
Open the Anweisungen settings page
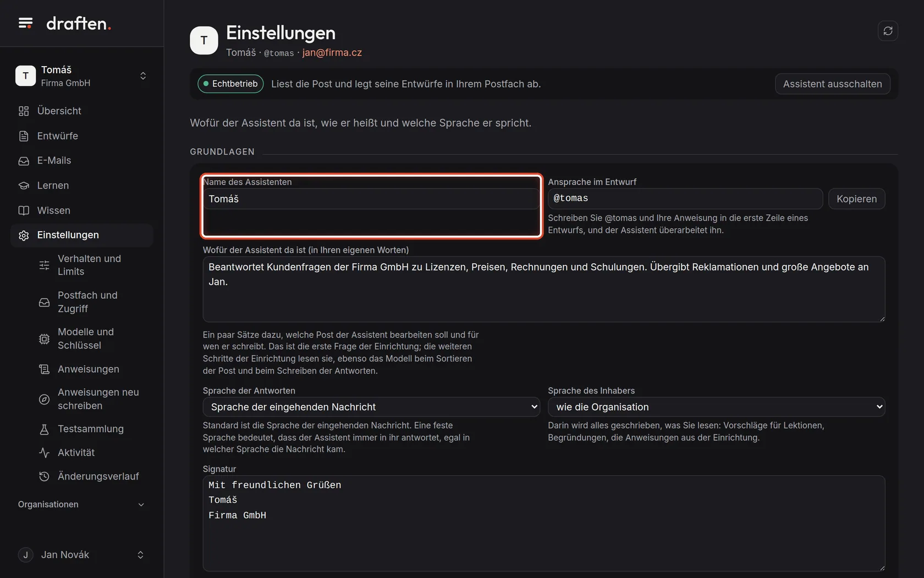tap(92, 369)
